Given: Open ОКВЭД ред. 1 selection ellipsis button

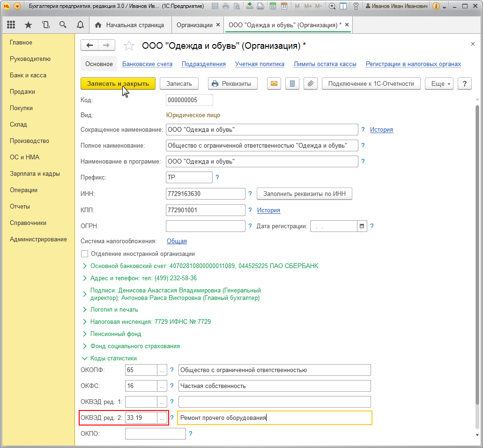Looking at the screenshot, I should pyautogui.click(x=162, y=402).
